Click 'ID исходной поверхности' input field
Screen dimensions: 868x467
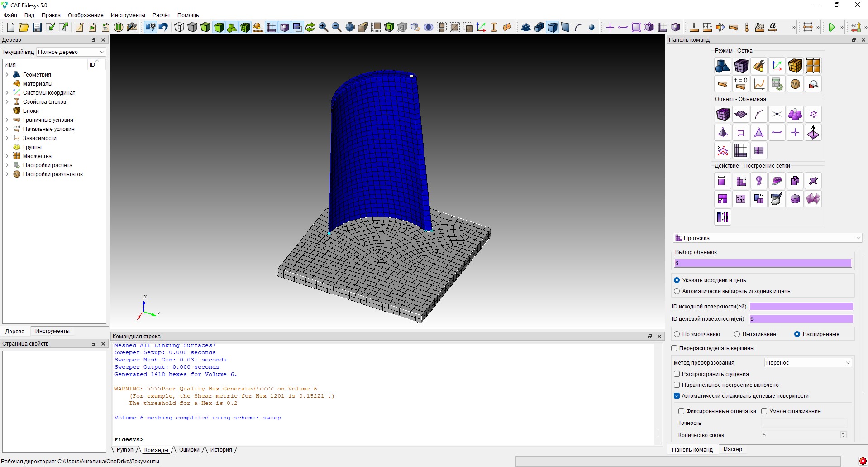(x=801, y=307)
